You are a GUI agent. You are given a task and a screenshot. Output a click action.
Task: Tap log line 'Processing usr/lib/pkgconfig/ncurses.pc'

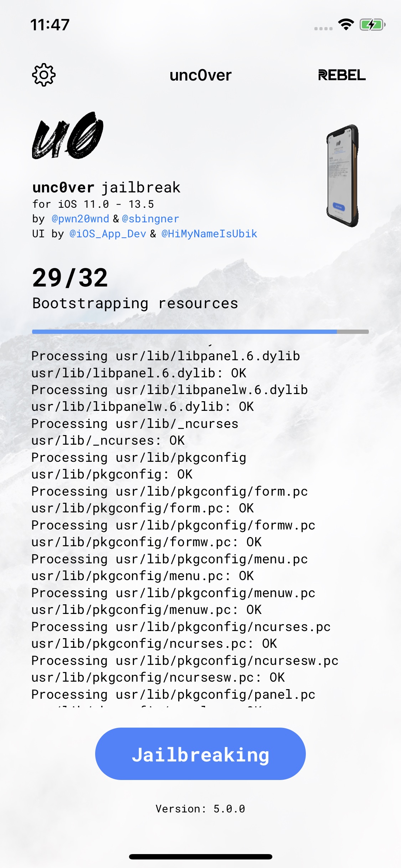181,627
